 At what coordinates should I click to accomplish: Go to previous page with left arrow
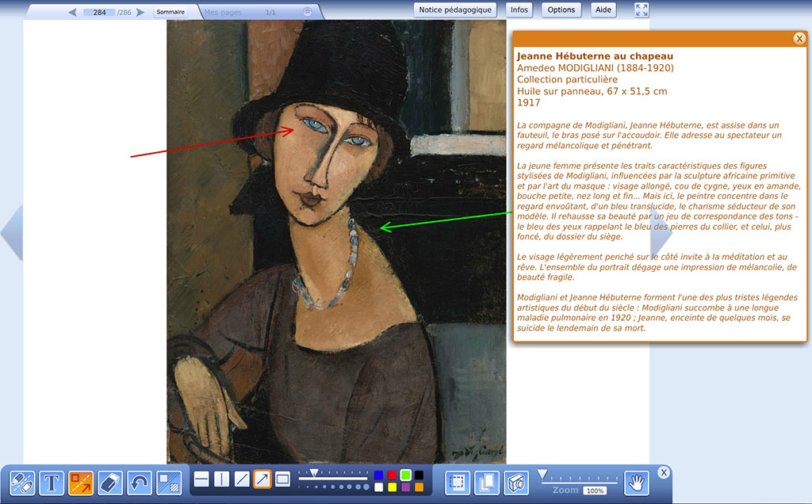(x=73, y=13)
